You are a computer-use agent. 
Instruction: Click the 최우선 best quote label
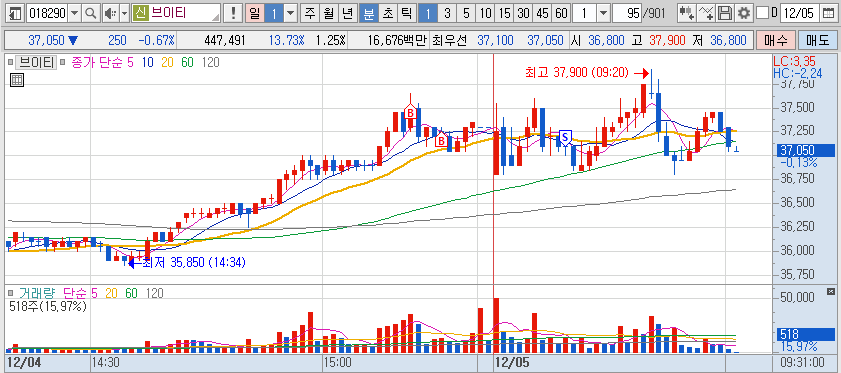[x=449, y=40]
